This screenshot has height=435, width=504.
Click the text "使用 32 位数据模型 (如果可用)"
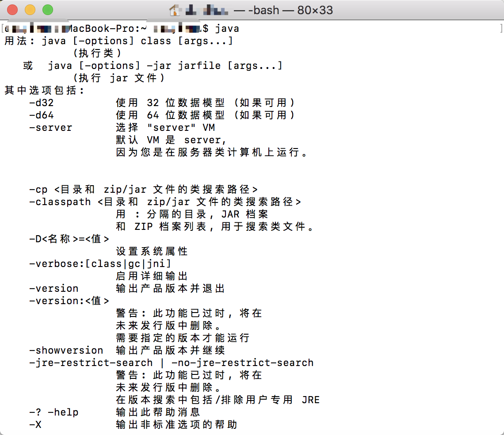coord(206,103)
